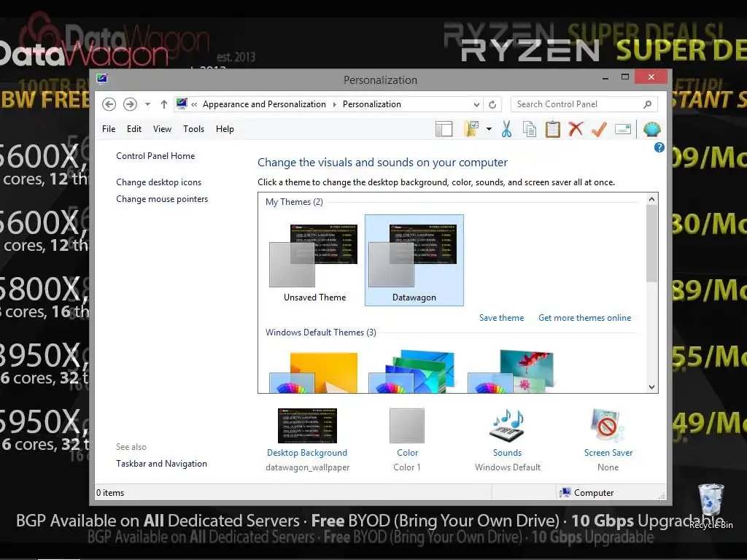This screenshot has height=560, width=747.
Task: Focus the Search Control Panel field
Action: pyautogui.click(x=584, y=104)
